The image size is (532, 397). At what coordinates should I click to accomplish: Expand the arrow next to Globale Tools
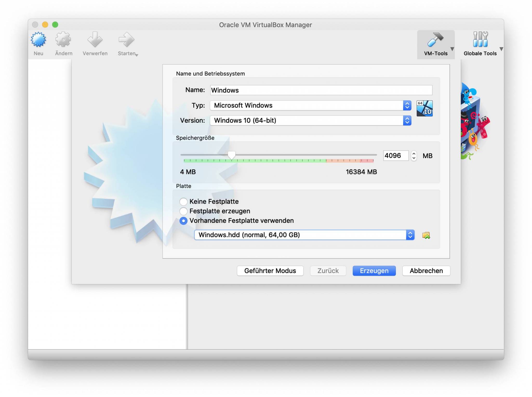tap(501, 49)
